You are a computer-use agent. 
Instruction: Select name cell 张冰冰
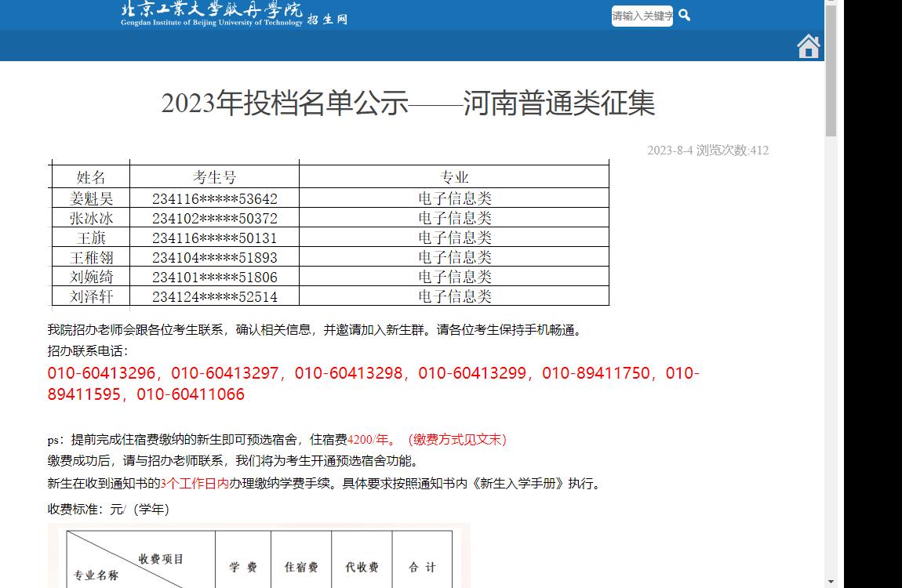[x=91, y=218]
